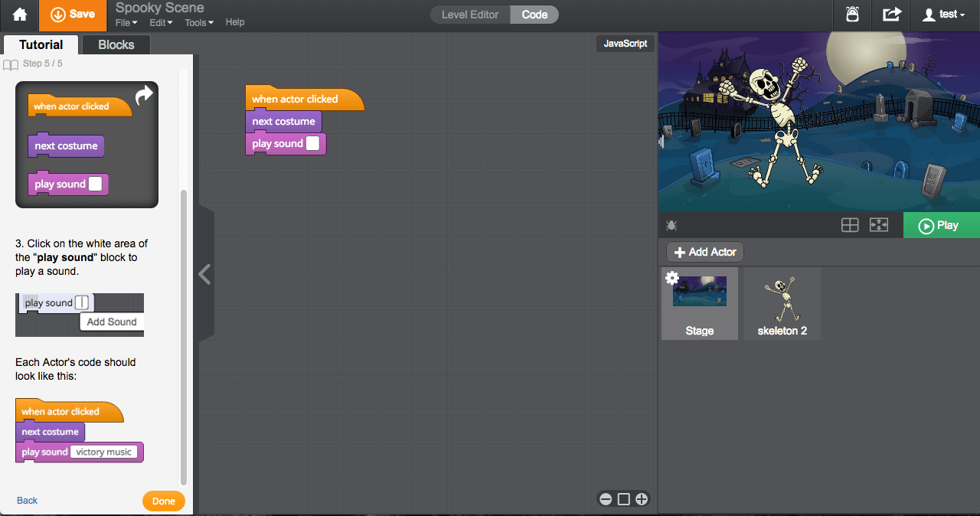
Task: Toggle the stage grid icon
Action: [850, 225]
